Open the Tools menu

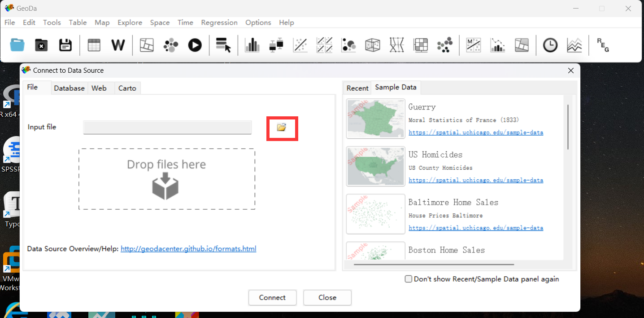[52, 22]
